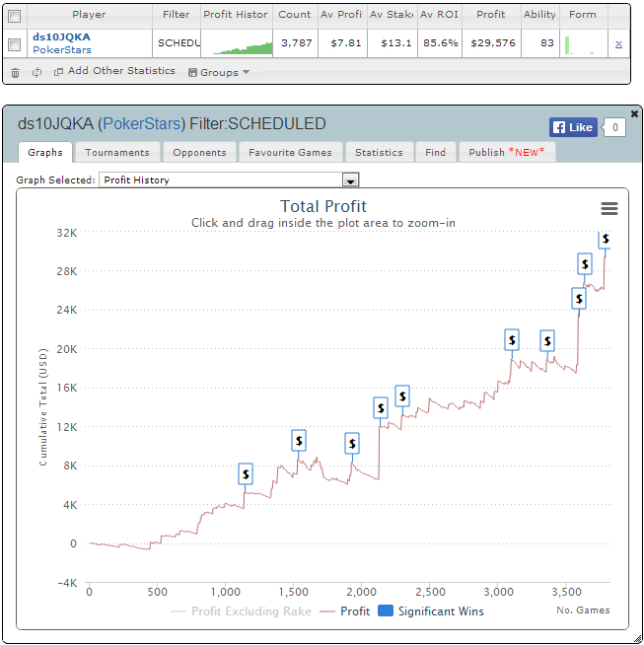Click the first significant win dollar marker
This screenshot has width=644, height=645.
click(246, 474)
